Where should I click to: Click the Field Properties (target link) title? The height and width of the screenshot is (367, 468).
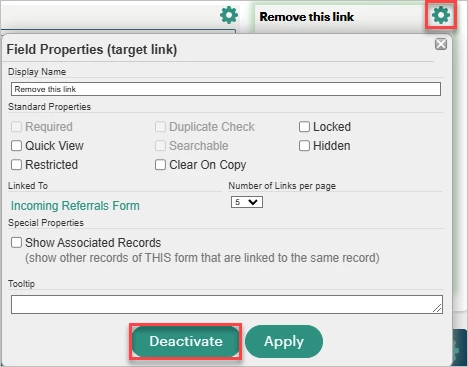tap(92, 49)
